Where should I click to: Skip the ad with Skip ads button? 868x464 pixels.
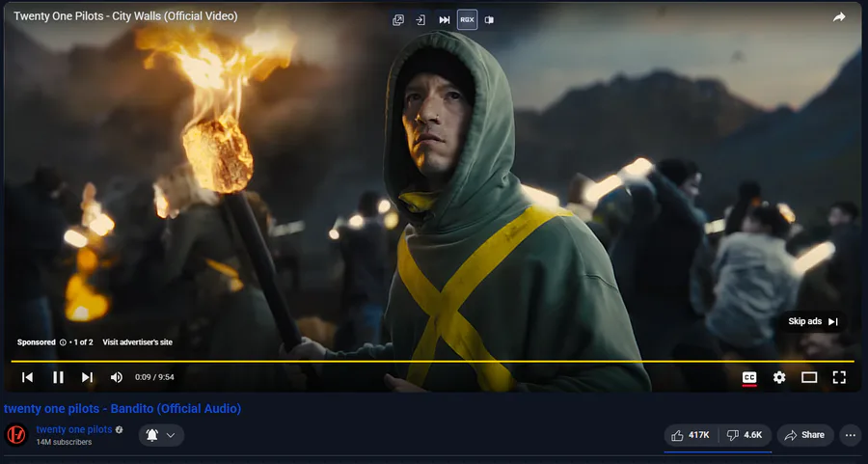click(813, 321)
